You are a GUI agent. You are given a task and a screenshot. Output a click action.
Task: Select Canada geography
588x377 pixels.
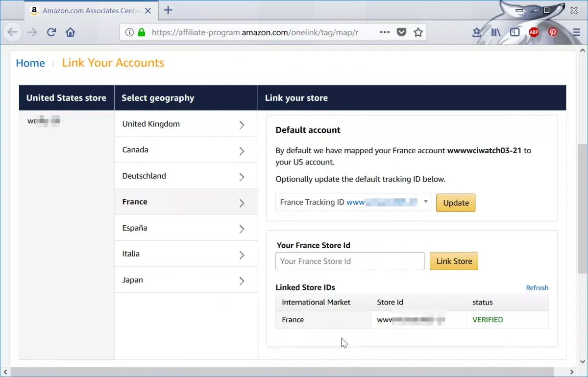coord(186,150)
